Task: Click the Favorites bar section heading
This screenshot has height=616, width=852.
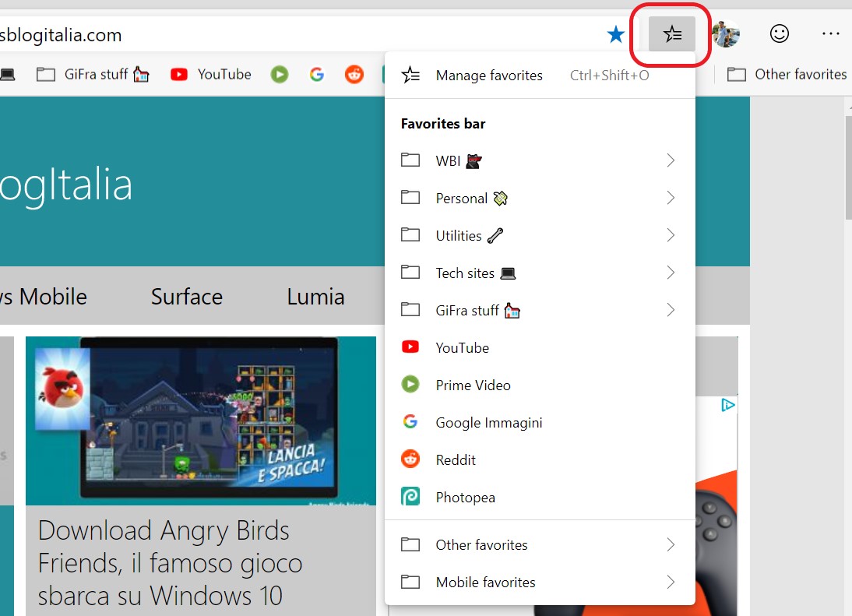Action: [x=443, y=124]
